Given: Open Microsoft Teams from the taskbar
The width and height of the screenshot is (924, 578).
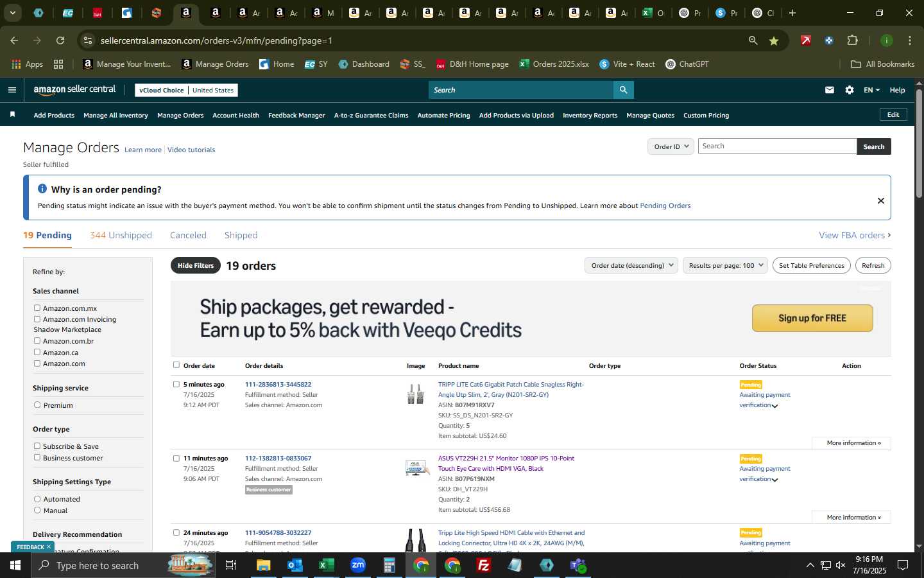Looking at the screenshot, I should 578,565.
